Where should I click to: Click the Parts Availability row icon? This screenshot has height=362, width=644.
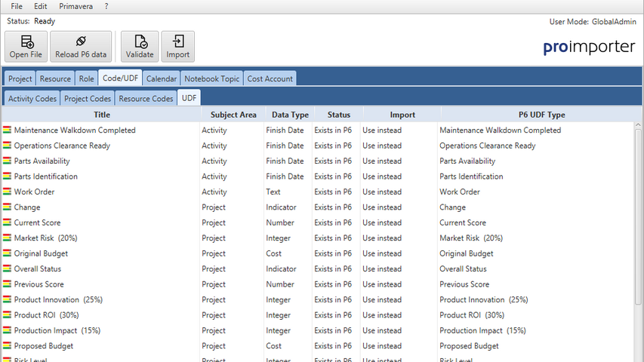pos(8,161)
